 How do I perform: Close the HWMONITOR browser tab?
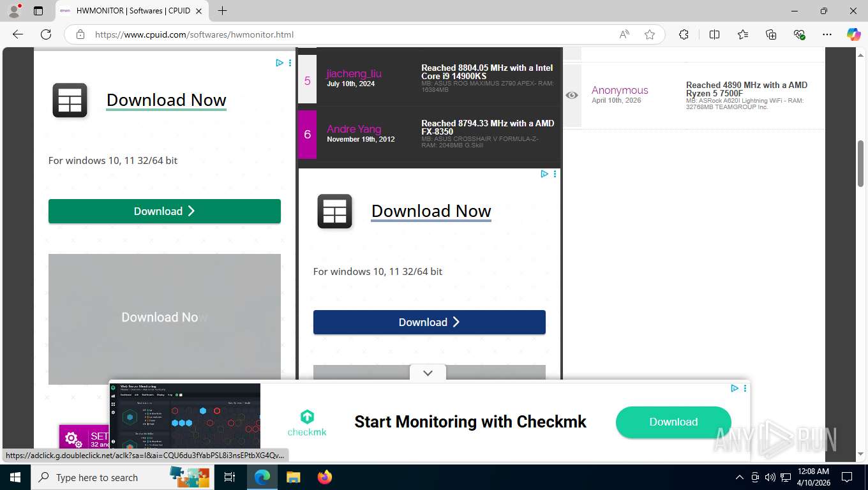coord(198,11)
